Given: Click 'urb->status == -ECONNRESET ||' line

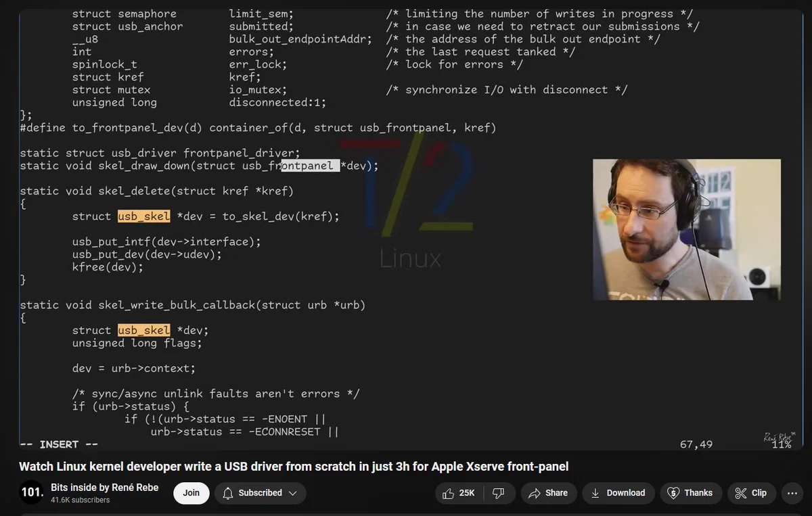Looking at the screenshot, I should 244,431.
